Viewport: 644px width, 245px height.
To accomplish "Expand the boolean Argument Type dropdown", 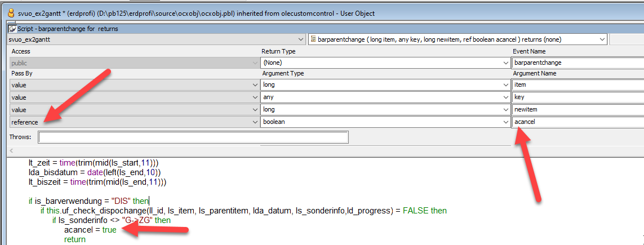I will point(505,122).
